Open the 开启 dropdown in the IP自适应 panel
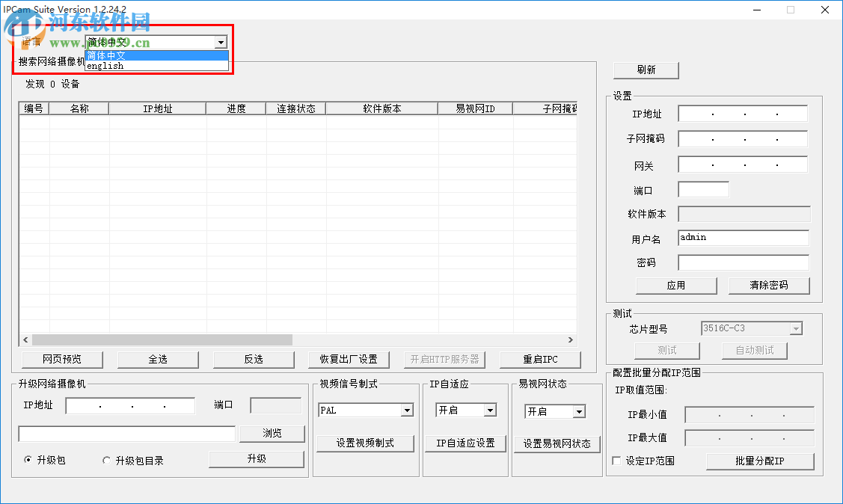 click(x=490, y=410)
